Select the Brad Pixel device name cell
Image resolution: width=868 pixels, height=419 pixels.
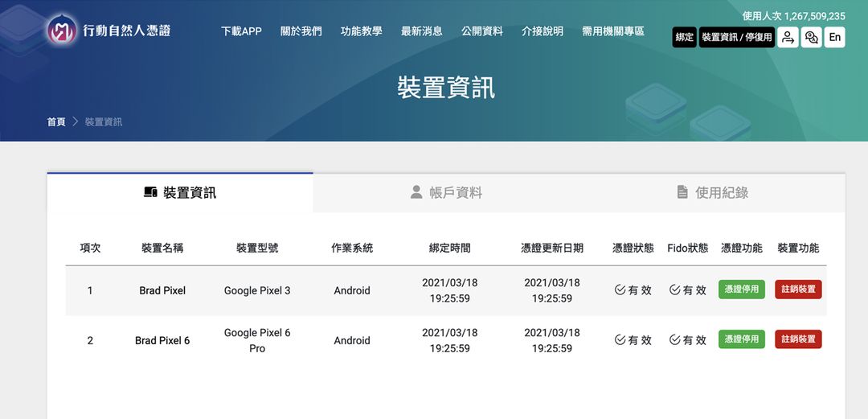coord(162,290)
